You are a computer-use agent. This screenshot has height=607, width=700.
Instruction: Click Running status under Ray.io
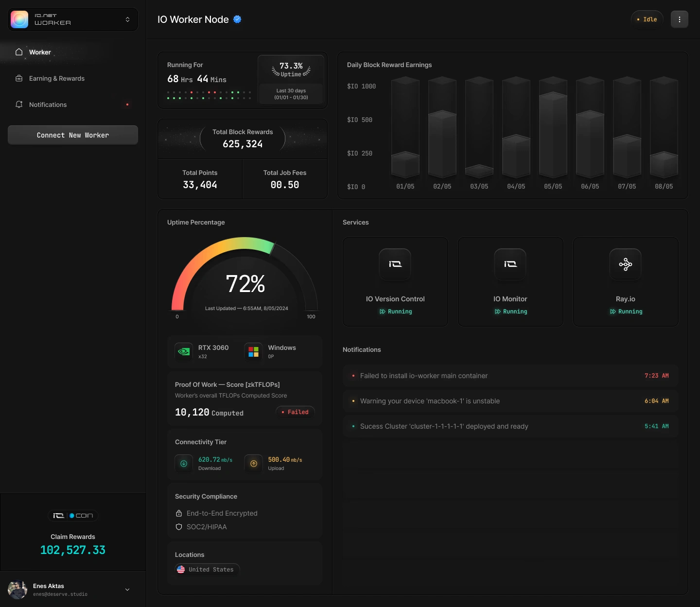click(x=626, y=312)
